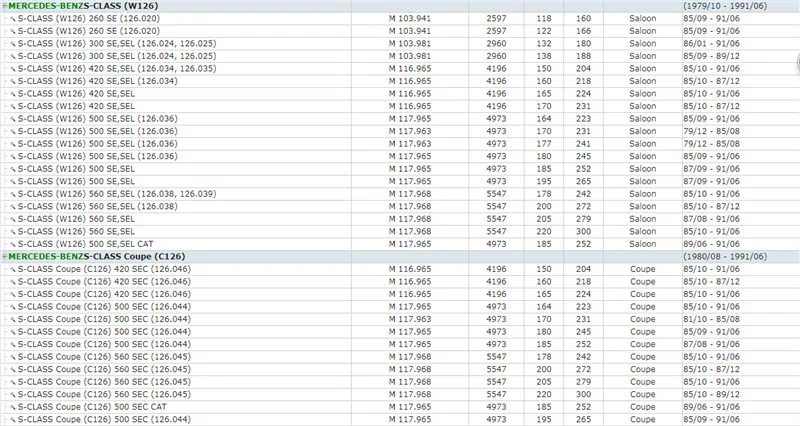The height and width of the screenshot is (426, 800).
Task: Click the date cell 85/10 - 89/12
Action: point(712,394)
